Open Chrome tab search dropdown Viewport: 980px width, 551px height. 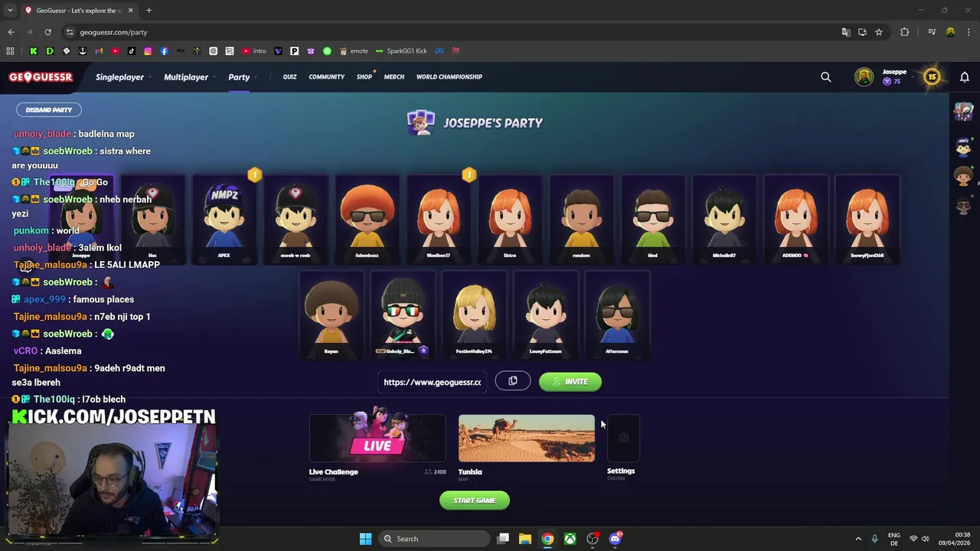11,10
